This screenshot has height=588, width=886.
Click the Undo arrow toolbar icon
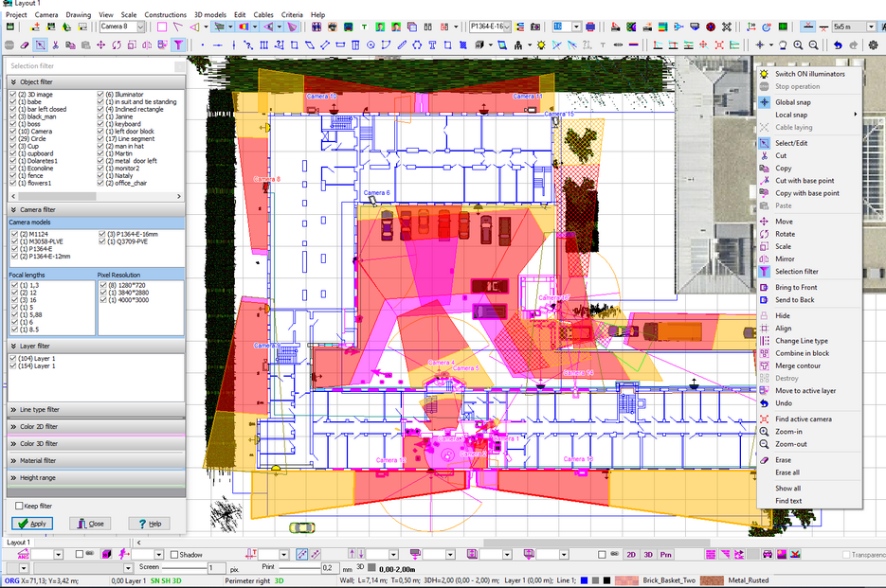tap(838, 45)
